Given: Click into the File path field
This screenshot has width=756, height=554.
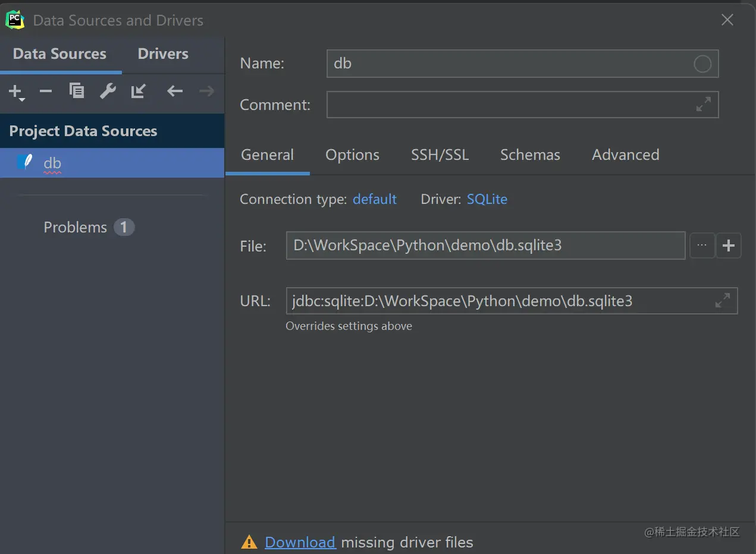Looking at the screenshot, I should coord(485,245).
